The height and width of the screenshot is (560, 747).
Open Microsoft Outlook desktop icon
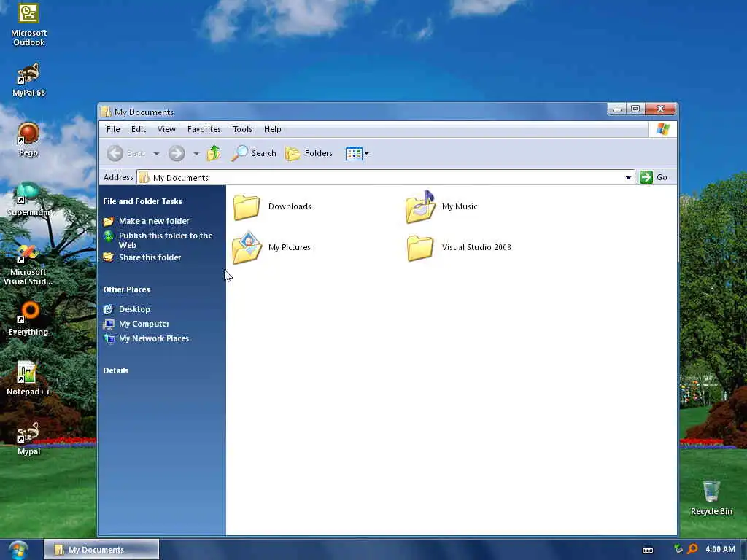(x=28, y=25)
